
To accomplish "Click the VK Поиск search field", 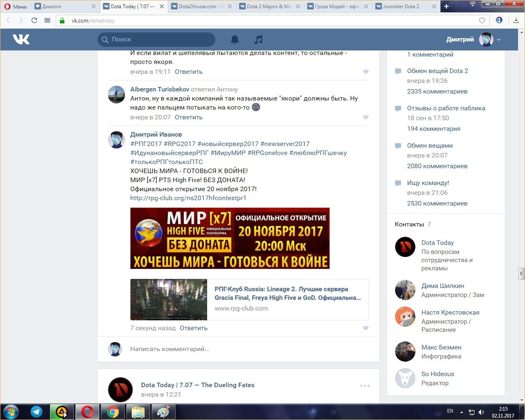I will [156, 39].
